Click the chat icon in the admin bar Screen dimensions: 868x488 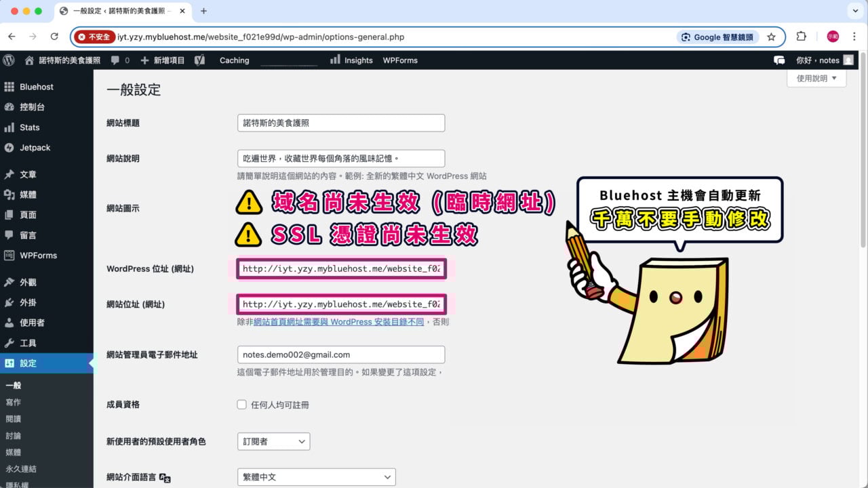(778, 60)
